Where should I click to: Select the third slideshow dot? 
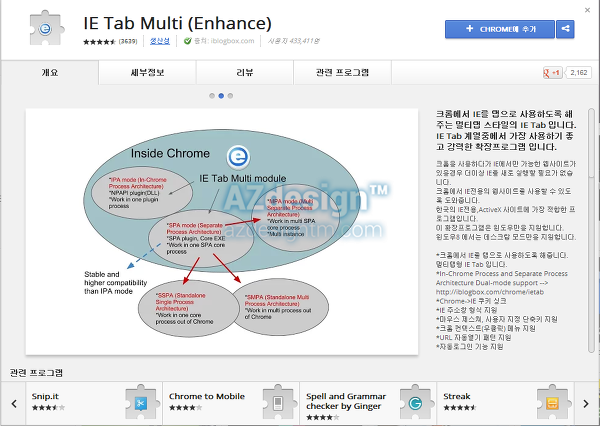(x=230, y=96)
